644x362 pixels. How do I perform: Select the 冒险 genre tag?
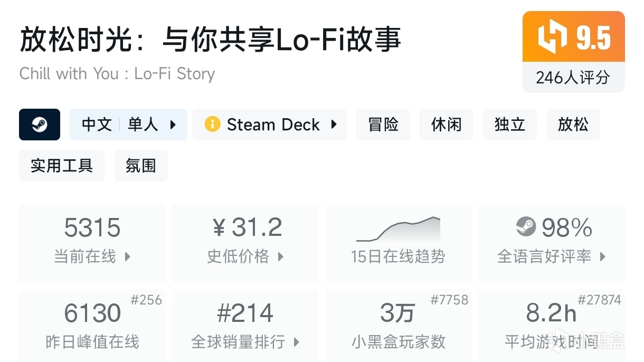tap(383, 125)
